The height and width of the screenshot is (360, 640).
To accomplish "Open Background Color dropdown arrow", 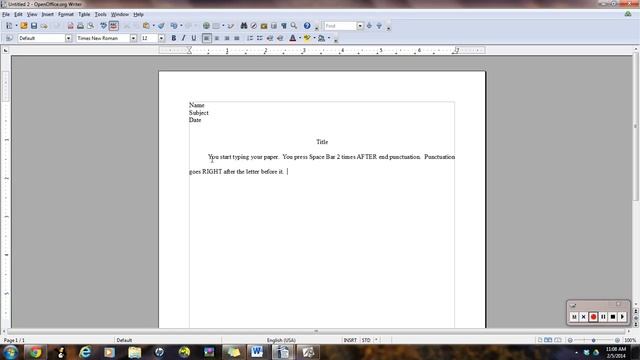I will click(x=329, y=38).
